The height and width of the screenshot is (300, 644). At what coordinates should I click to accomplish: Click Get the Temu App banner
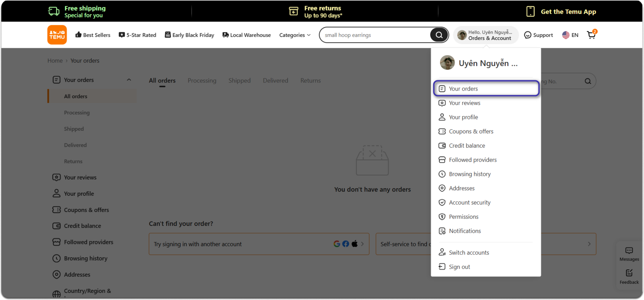click(561, 12)
